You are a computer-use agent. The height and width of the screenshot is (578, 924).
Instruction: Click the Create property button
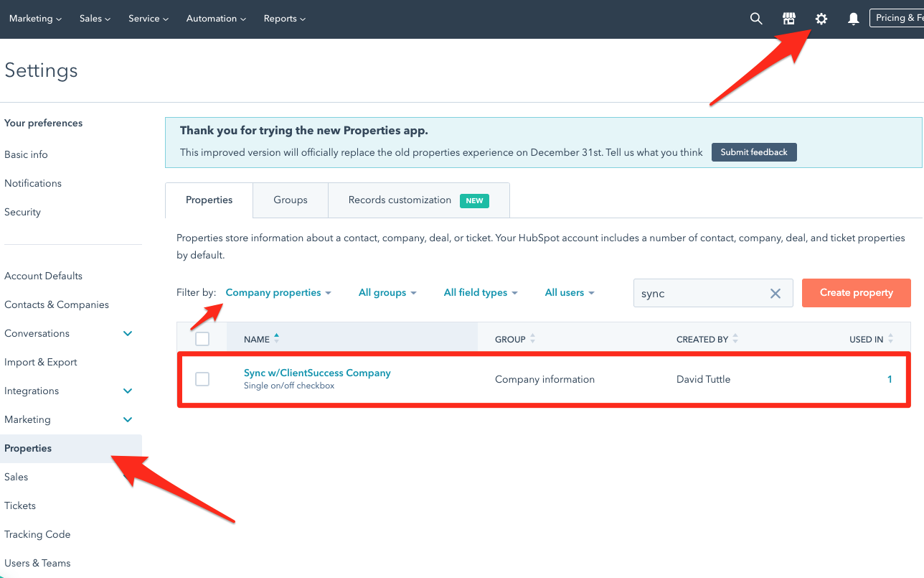coord(857,293)
